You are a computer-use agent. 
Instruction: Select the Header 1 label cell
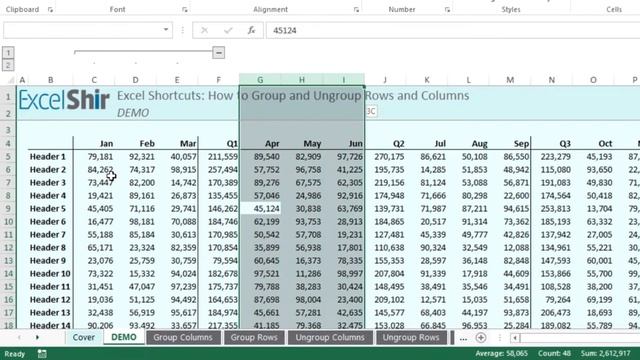[x=50, y=157]
